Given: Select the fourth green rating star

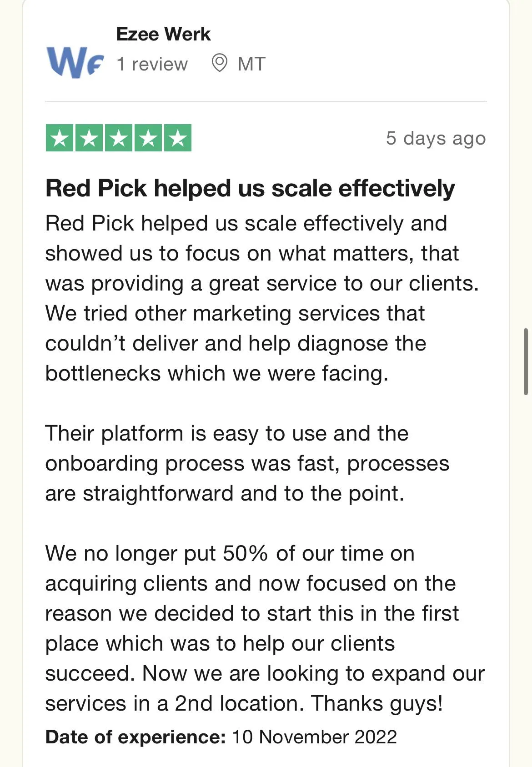Looking at the screenshot, I should [148, 138].
